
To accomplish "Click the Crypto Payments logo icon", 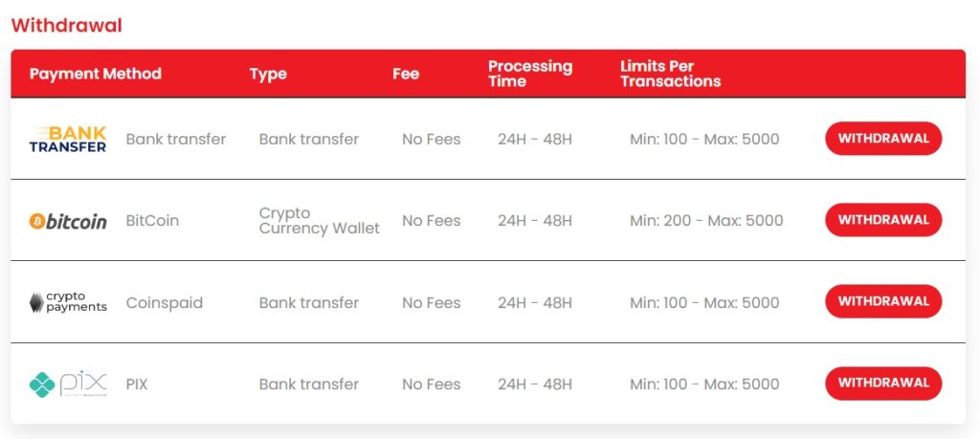I will (68, 302).
